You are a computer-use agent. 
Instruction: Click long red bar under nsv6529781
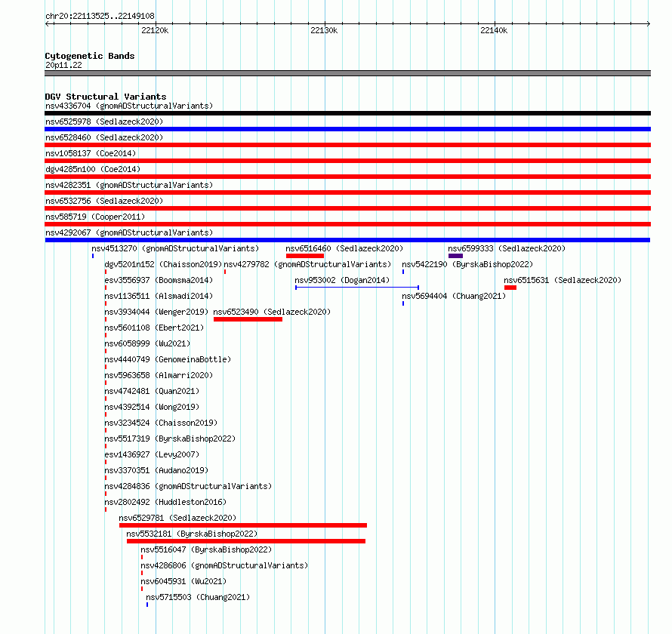243,525
